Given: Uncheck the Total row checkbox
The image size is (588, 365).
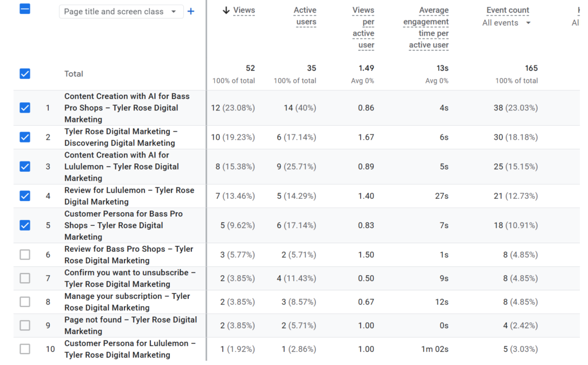Looking at the screenshot, I should click(x=25, y=74).
